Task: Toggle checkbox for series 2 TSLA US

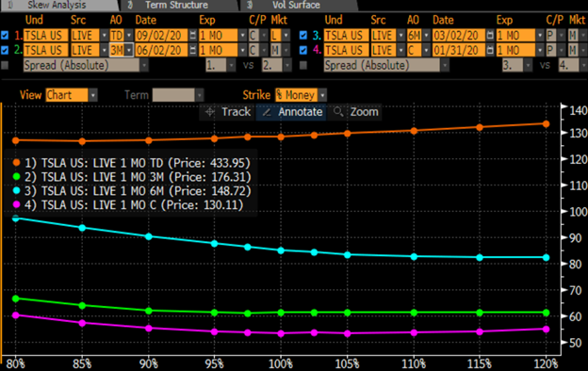Action: [5, 50]
